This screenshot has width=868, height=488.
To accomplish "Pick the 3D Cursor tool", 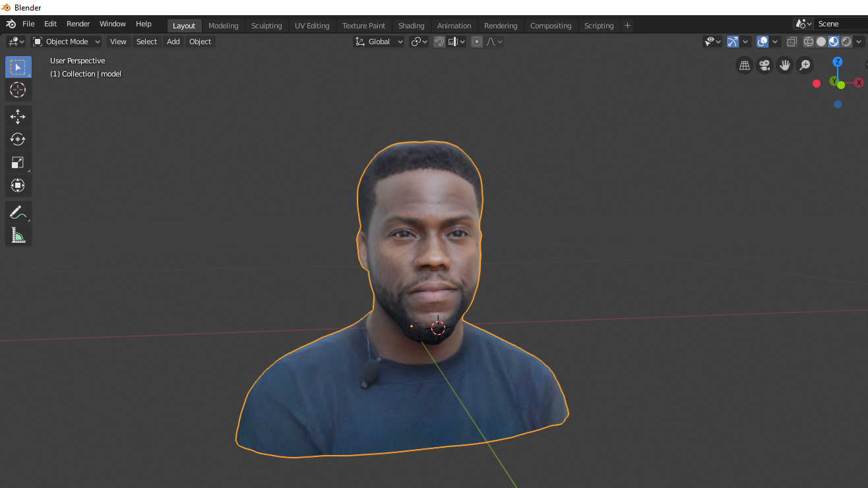I will tap(18, 90).
